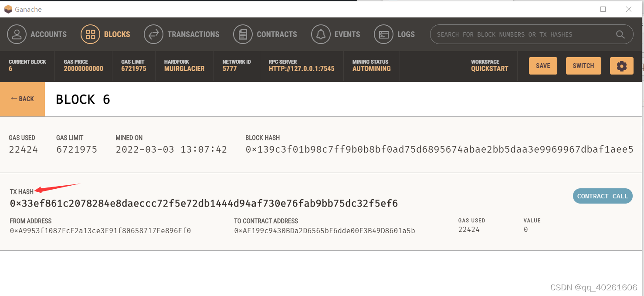This screenshot has height=296, width=644.
Task: Click the current block number 6
Action: point(10,68)
